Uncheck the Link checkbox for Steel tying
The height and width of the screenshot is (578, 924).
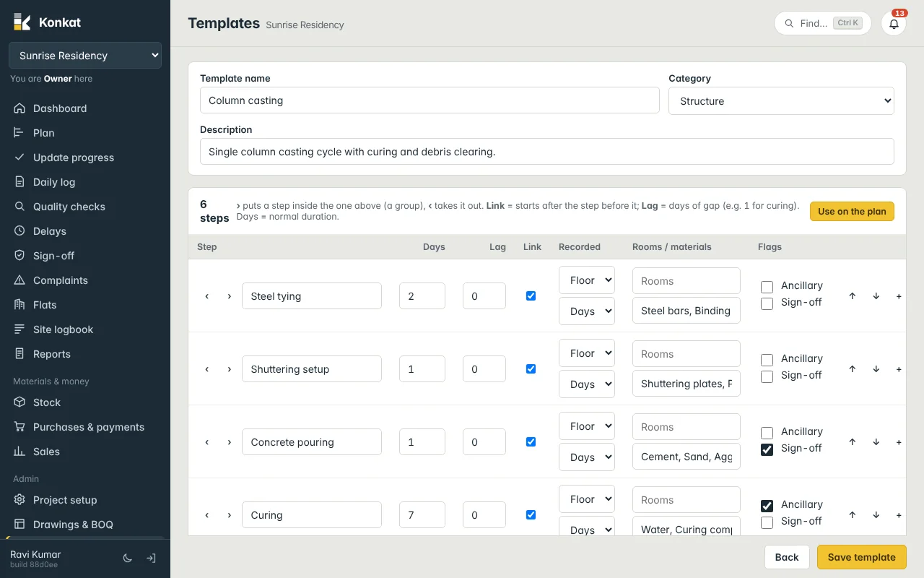pyautogui.click(x=531, y=296)
